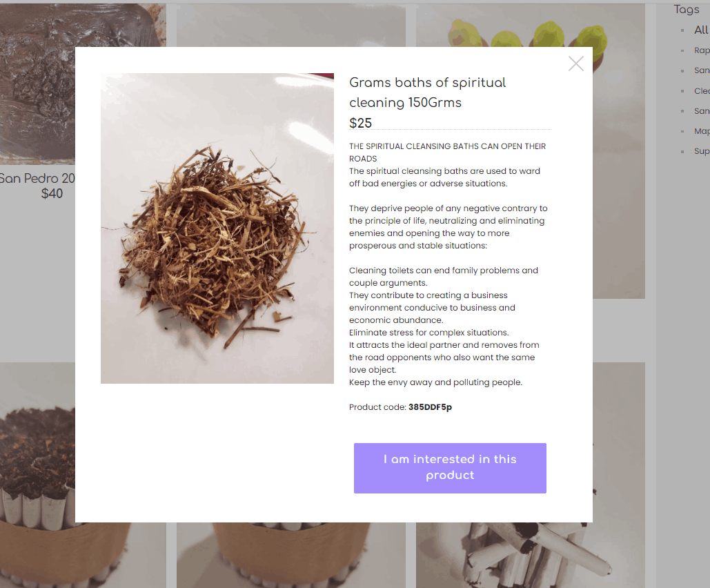Pick the "San" tag just above Map
This screenshot has height=588, width=710.
[702, 111]
